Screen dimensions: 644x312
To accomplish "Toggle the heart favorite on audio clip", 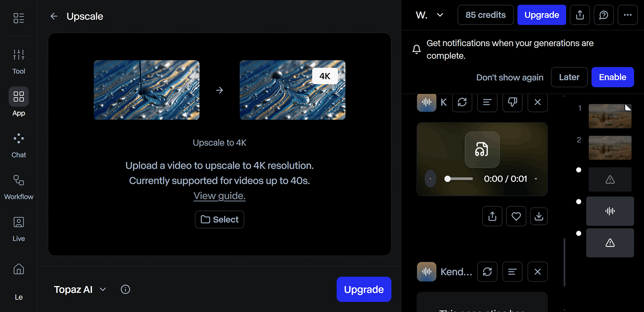I will pyautogui.click(x=516, y=216).
